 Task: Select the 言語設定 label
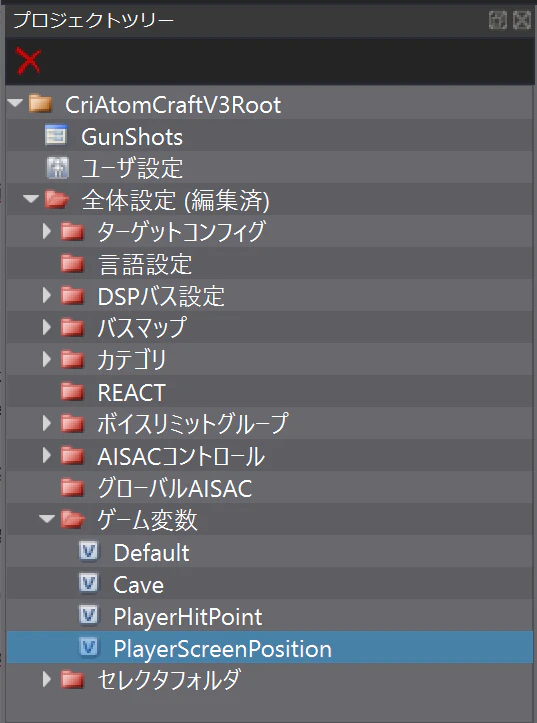145,264
